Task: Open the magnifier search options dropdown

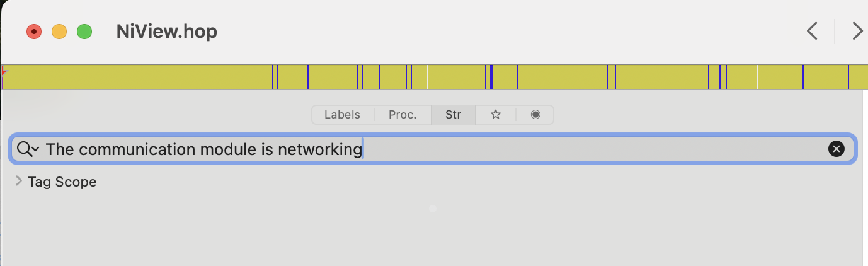Action: click(x=28, y=149)
